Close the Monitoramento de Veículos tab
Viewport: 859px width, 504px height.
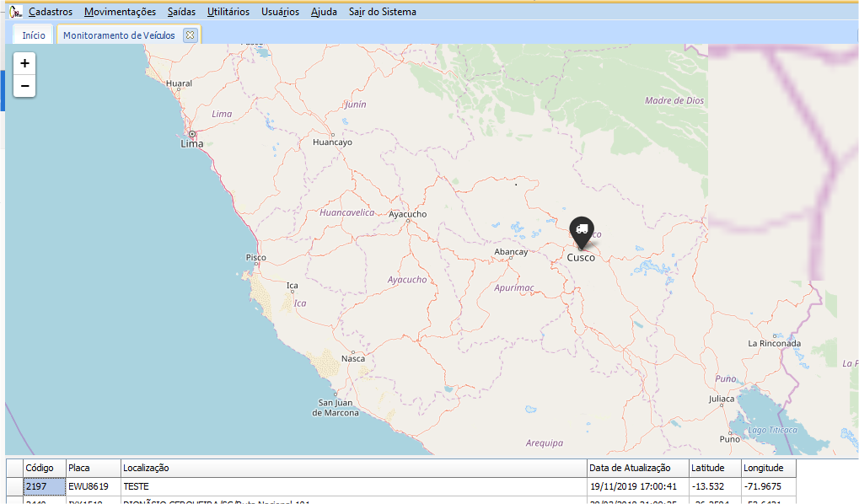point(191,35)
